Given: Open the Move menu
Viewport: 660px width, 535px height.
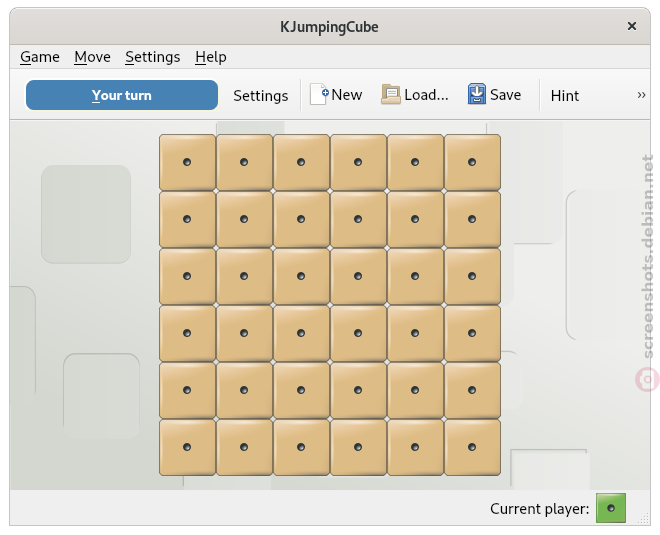Looking at the screenshot, I should (x=92, y=57).
